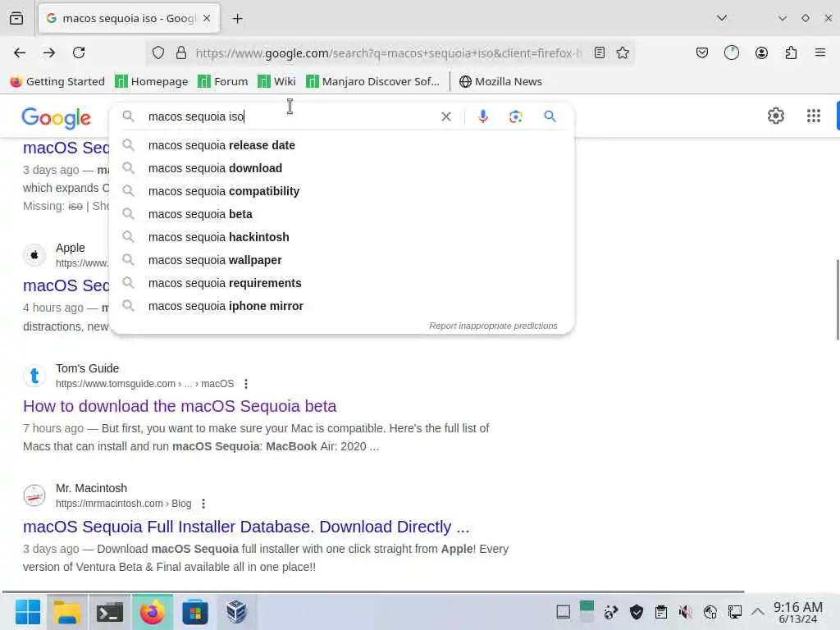840x630 pixels.
Task: Open the Wiki bookmark
Action: point(276,81)
